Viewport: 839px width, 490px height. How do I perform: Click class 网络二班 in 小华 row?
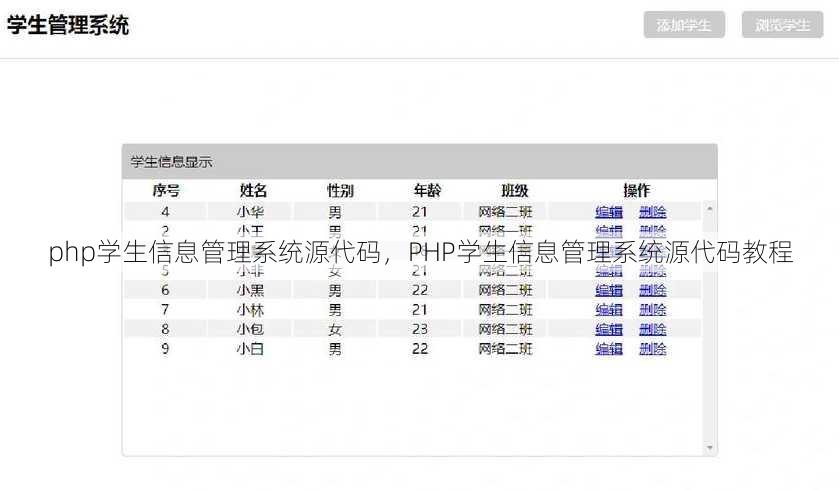tap(505, 212)
